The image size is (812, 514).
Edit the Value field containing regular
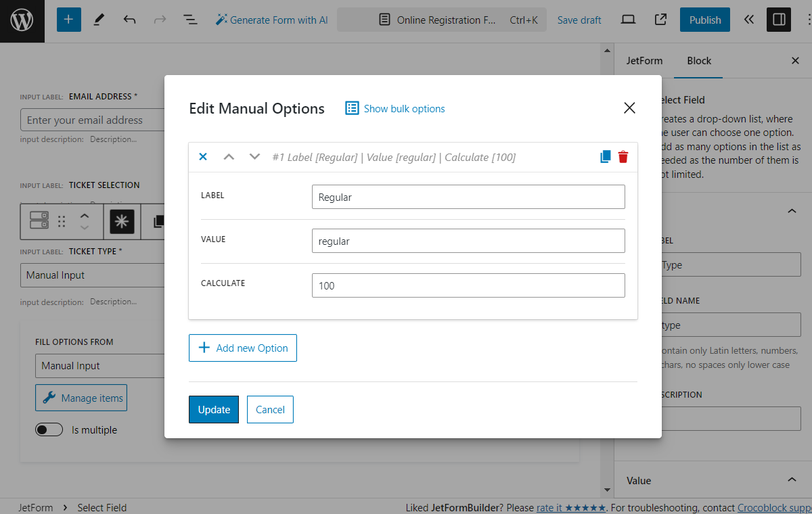pos(468,241)
